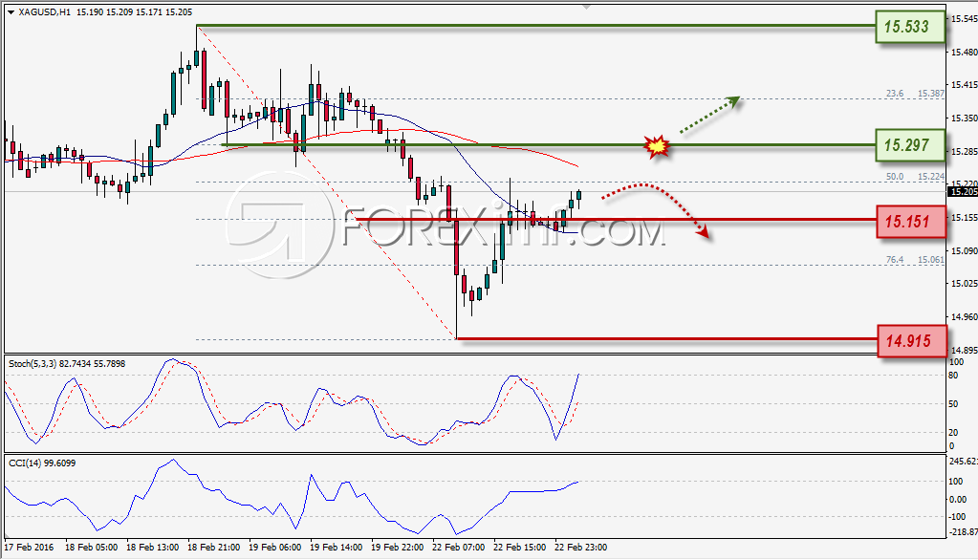Click the 76.4 Fibonacci level label 15.061
Image resolution: width=978 pixels, height=560 pixels.
(915, 259)
